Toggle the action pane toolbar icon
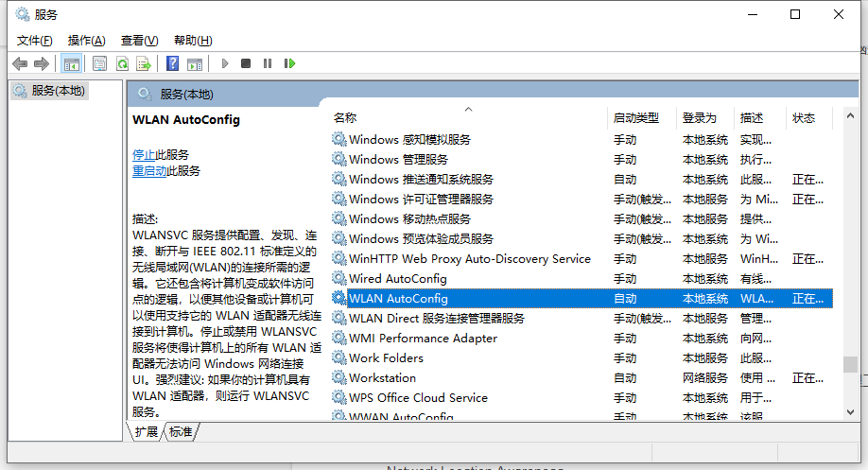Screen dimensions: 868x470 coord(195,63)
